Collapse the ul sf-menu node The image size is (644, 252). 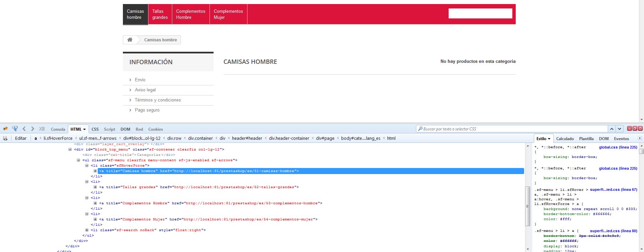click(x=79, y=160)
